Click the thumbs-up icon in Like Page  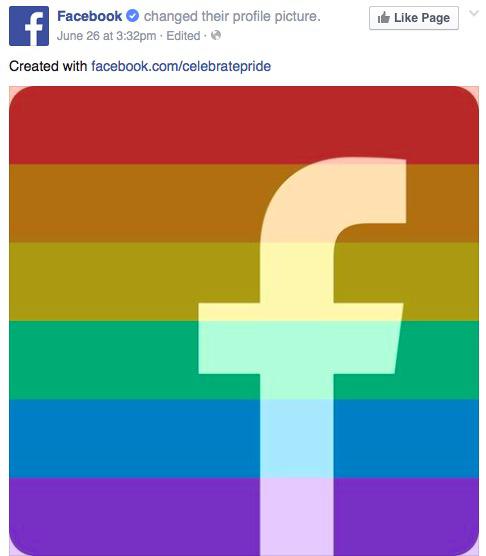coord(384,17)
